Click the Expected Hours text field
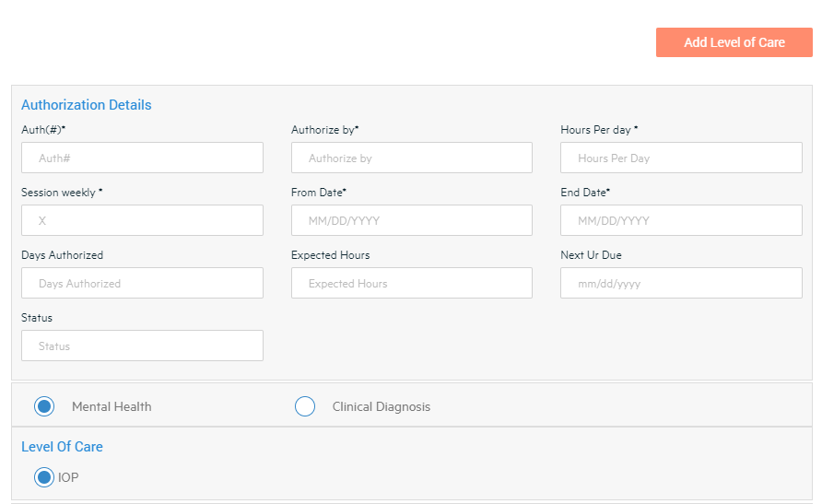The width and height of the screenshot is (822, 504). point(411,283)
